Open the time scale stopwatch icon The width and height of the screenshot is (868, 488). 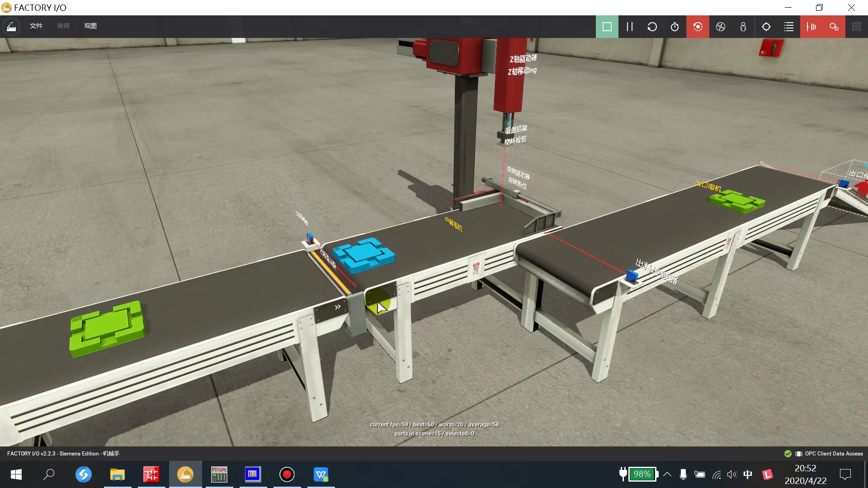(675, 27)
